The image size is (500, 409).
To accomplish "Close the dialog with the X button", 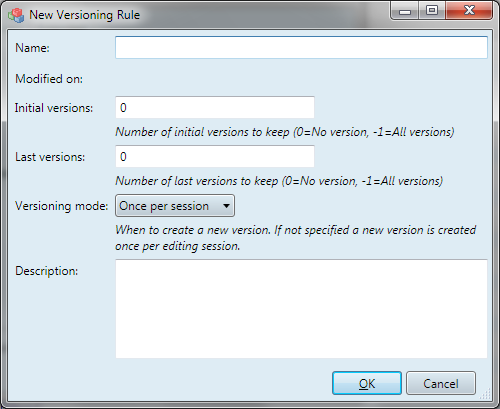I will [x=469, y=11].
